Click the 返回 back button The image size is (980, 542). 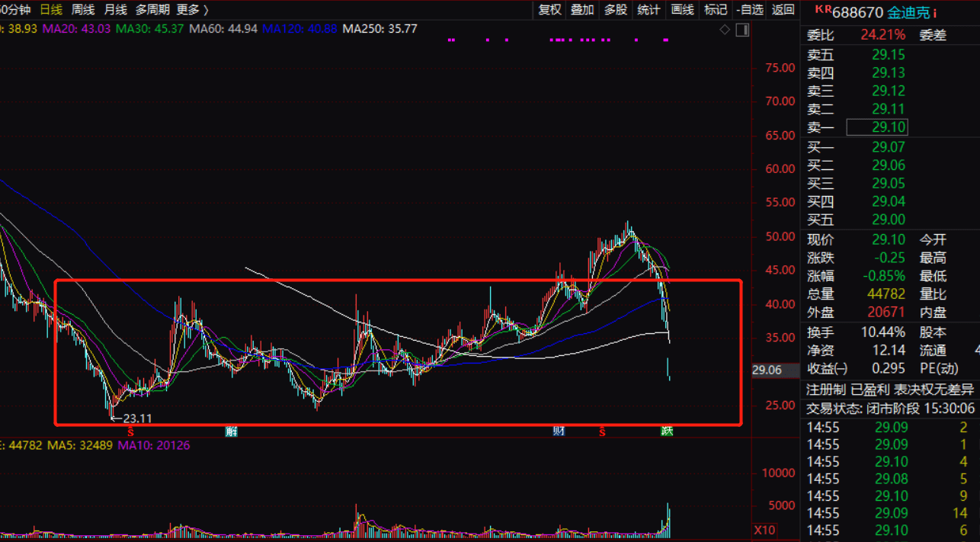[783, 10]
